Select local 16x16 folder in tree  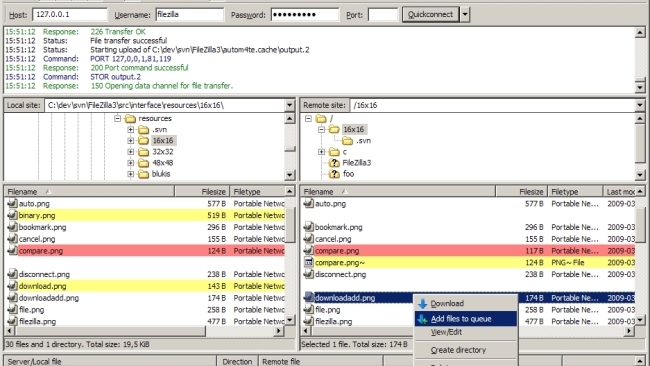tap(163, 141)
